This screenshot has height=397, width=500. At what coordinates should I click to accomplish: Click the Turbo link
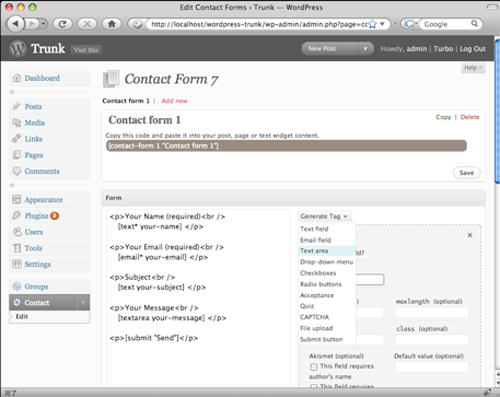pos(443,49)
